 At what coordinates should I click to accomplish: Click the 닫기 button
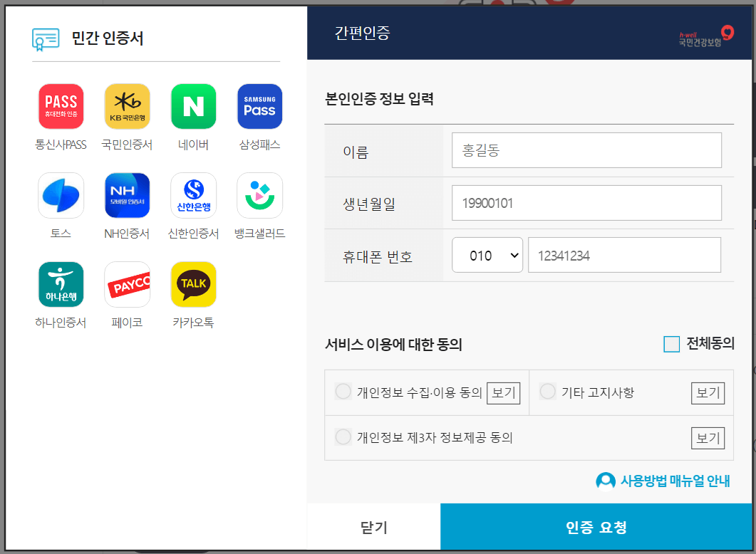[x=373, y=527]
